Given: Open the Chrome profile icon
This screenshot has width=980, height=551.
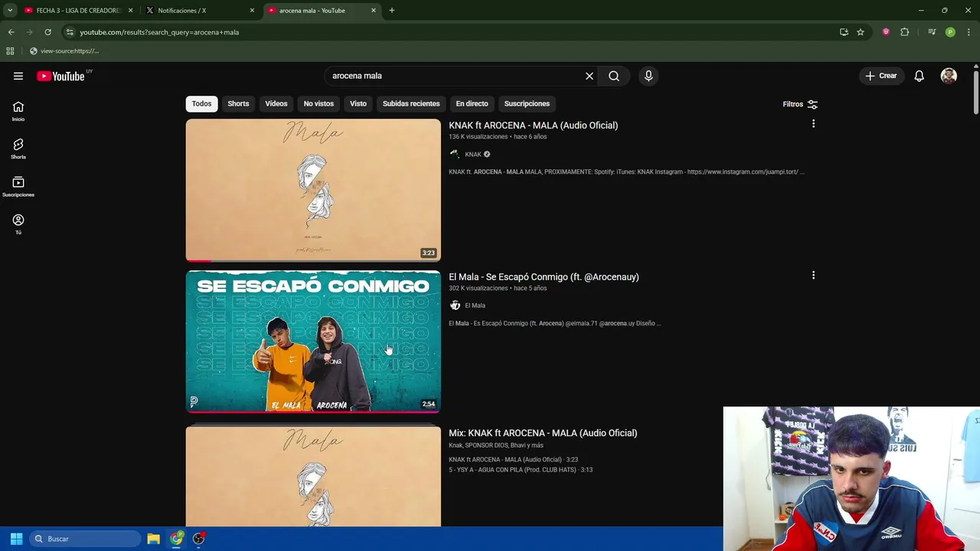Looking at the screenshot, I should 950,32.
